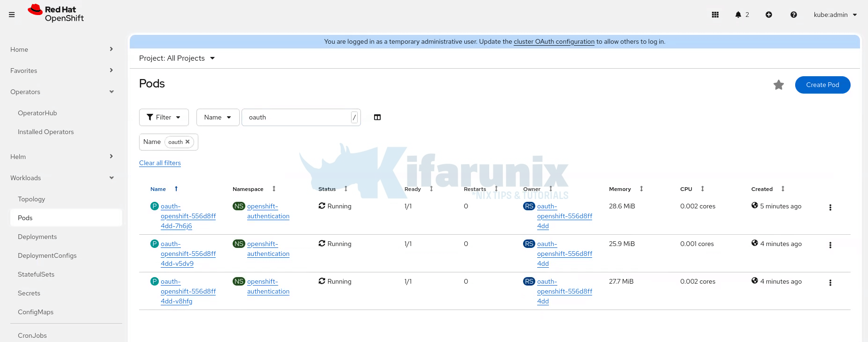868x342 pixels.
Task: Expand the Filter dropdown
Action: coord(164,117)
